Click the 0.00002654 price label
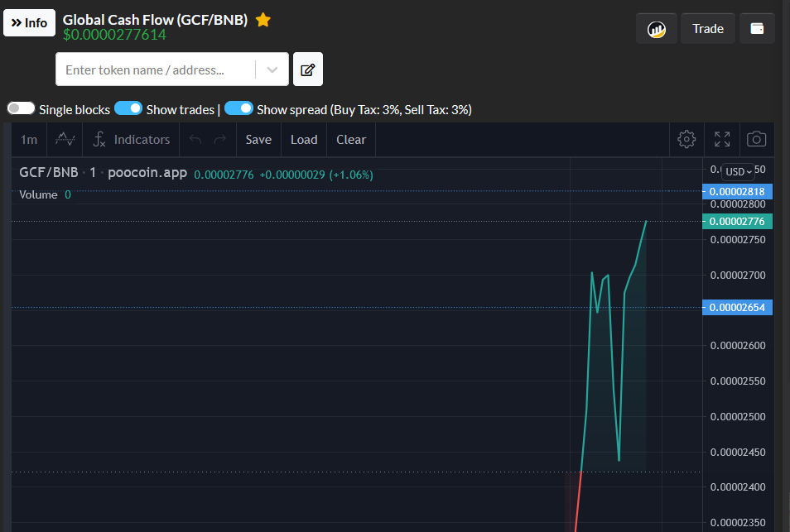Viewport: 790px width, 532px height. (737, 308)
